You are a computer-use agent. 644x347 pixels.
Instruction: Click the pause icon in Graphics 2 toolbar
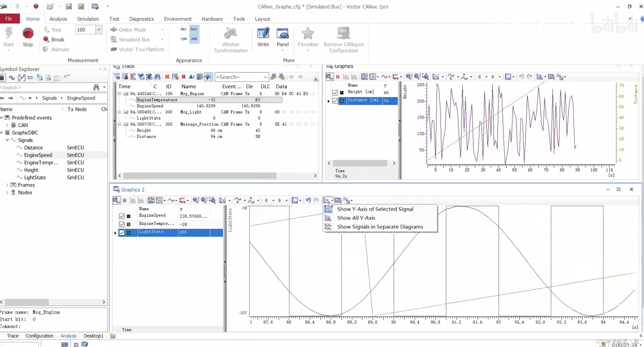[124, 200]
